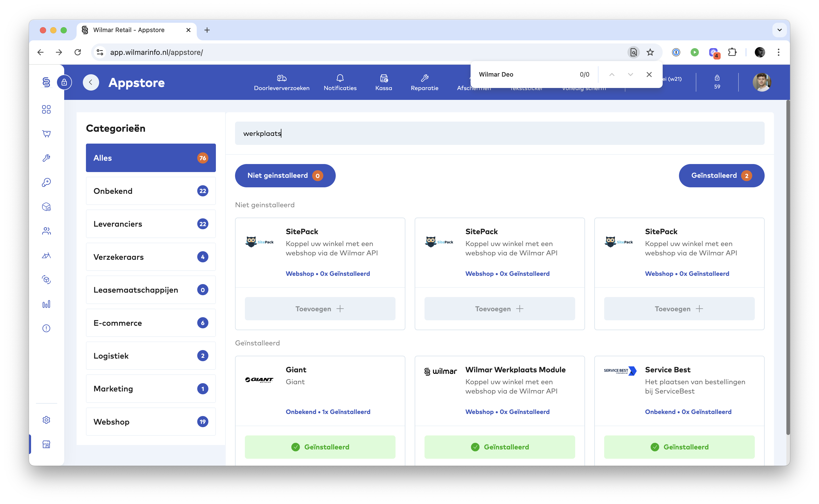The image size is (819, 504).
Task: Click the Geïnstalleerd filter button
Action: click(721, 175)
